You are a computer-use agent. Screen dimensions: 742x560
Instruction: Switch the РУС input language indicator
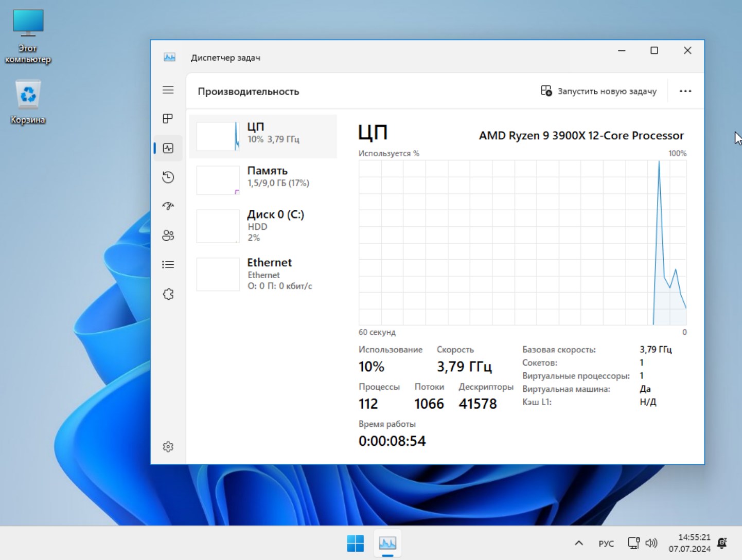pyautogui.click(x=606, y=544)
